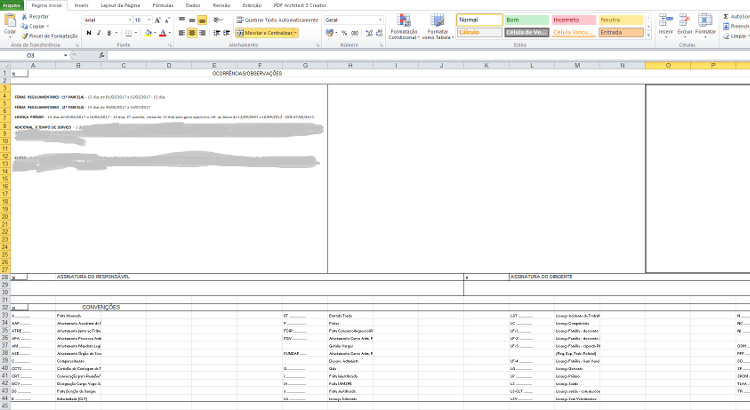Apply thousands separator style (000)
This screenshot has height=410, width=750.
pyautogui.click(x=355, y=33)
